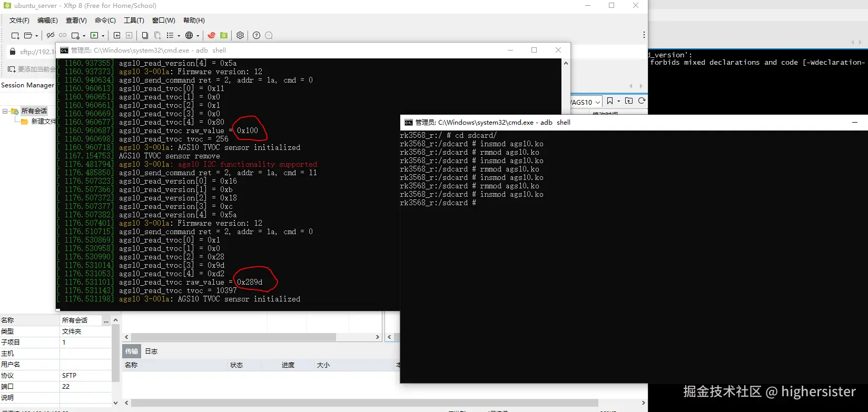Select 所有会话 in Session Manager tree
Screen dimensions: 868x412
click(34, 111)
